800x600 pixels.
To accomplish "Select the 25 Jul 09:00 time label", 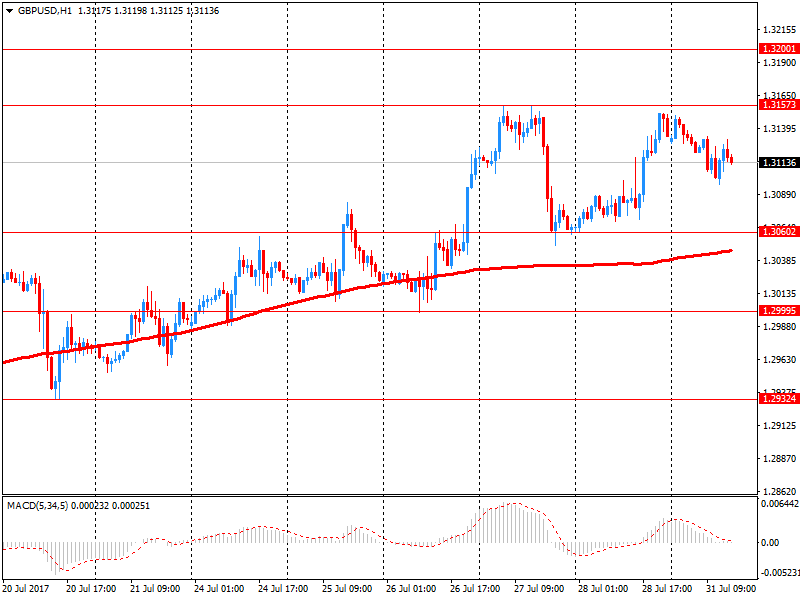I will [347, 589].
